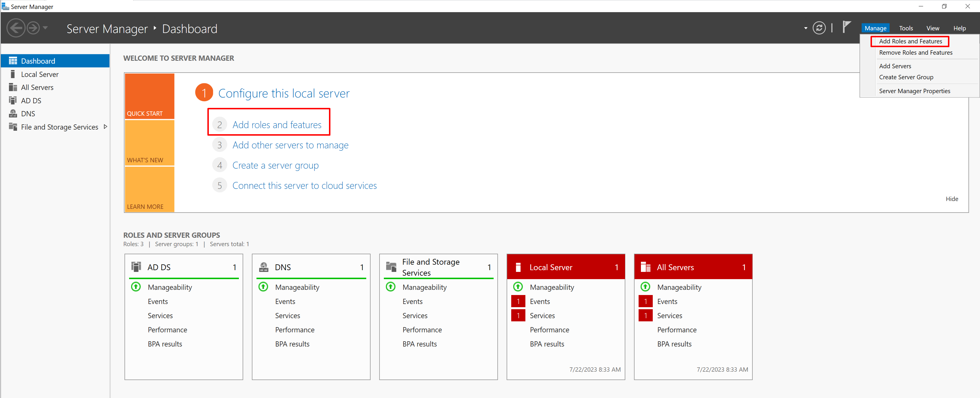The width and height of the screenshot is (980, 398).
Task: Hide the welcome tile panel
Action: (x=951, y=199)
